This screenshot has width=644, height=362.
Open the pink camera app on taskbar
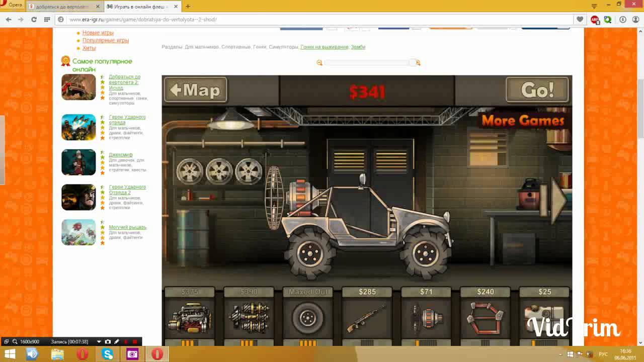(132, 354)
